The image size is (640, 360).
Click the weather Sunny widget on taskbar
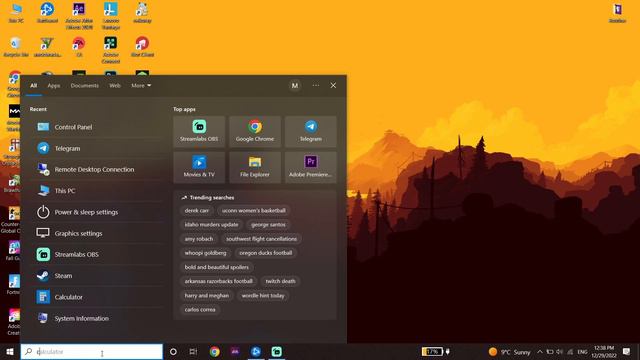click(509, 351)
